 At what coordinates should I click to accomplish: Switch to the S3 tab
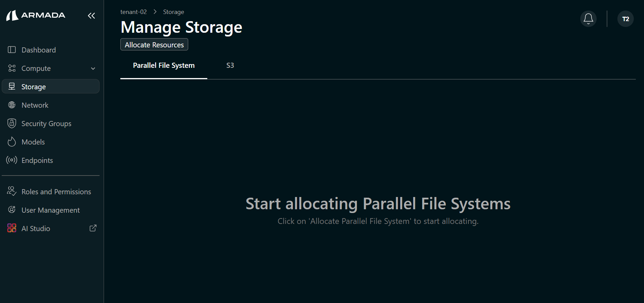click(230, 65)
